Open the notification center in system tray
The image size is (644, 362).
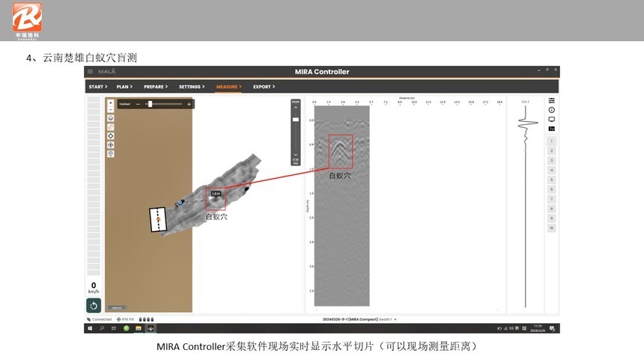[552, 328]
